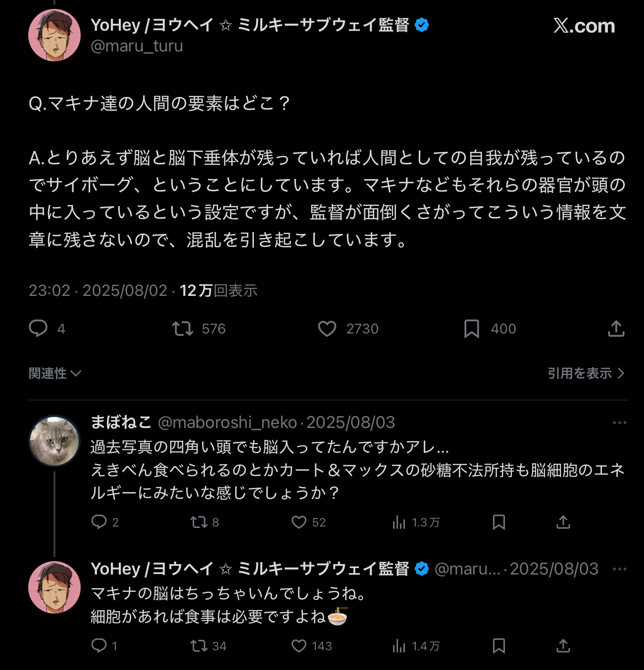This screenshot has height=670, width=644.
Task: Click the X.com logo
Action: [x=584, y=26]
